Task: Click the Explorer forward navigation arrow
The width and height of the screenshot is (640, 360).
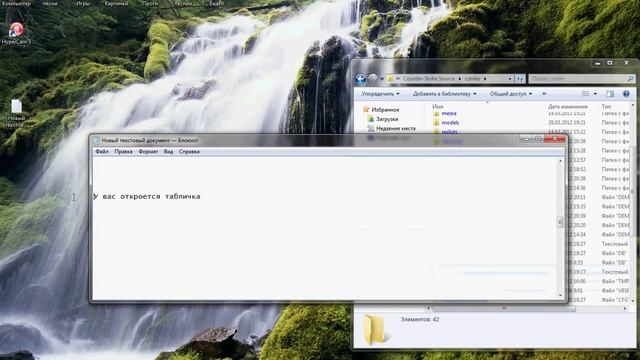Action: 373,78
